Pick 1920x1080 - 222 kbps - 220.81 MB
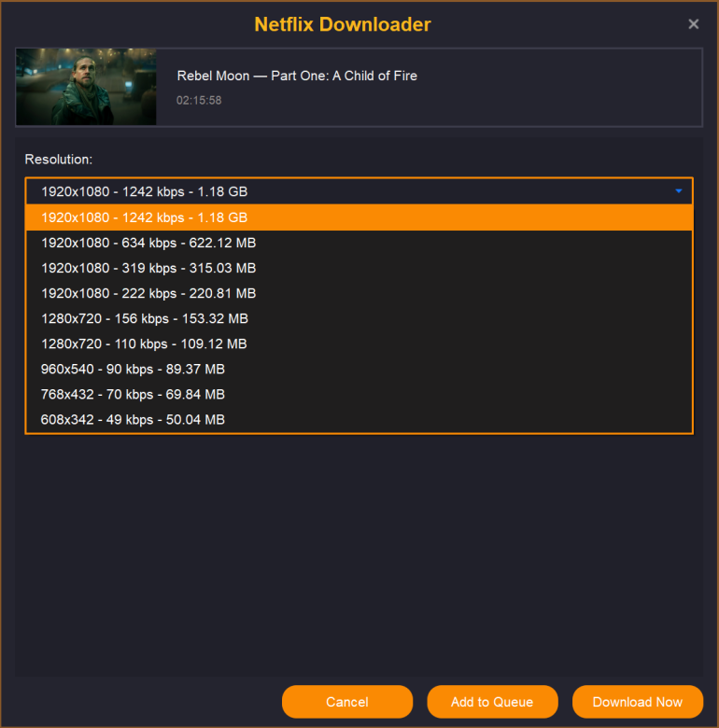The height and width of the screenshot is (728, 719). pos(359,293)
